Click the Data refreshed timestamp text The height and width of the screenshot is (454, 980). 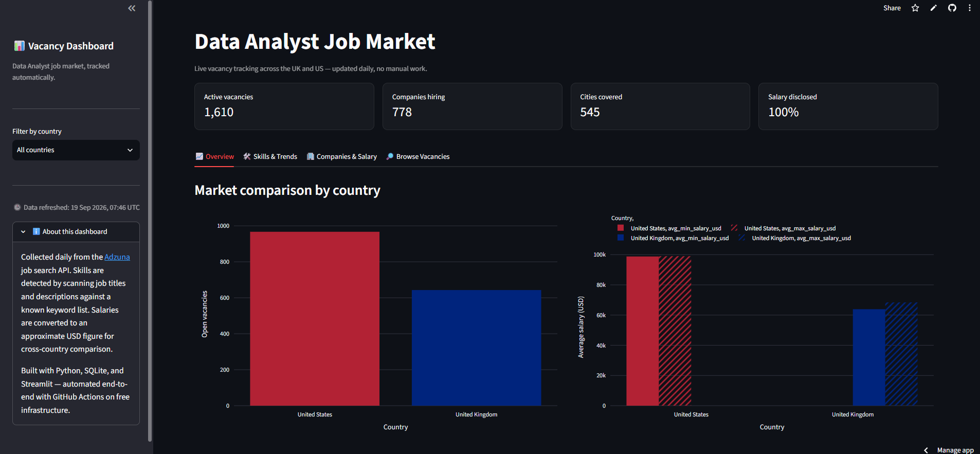coord(82,208)
